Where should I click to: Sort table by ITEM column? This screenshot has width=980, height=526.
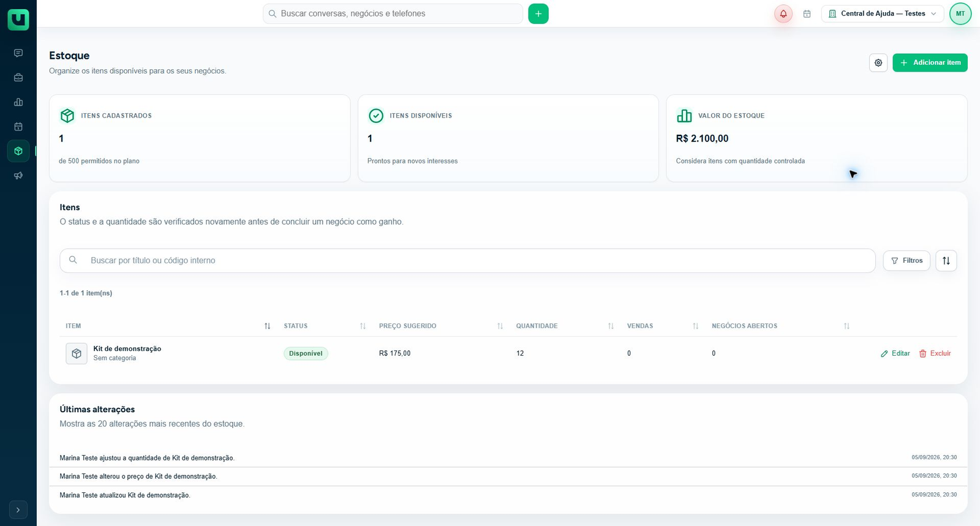click(x=267, y=326)
